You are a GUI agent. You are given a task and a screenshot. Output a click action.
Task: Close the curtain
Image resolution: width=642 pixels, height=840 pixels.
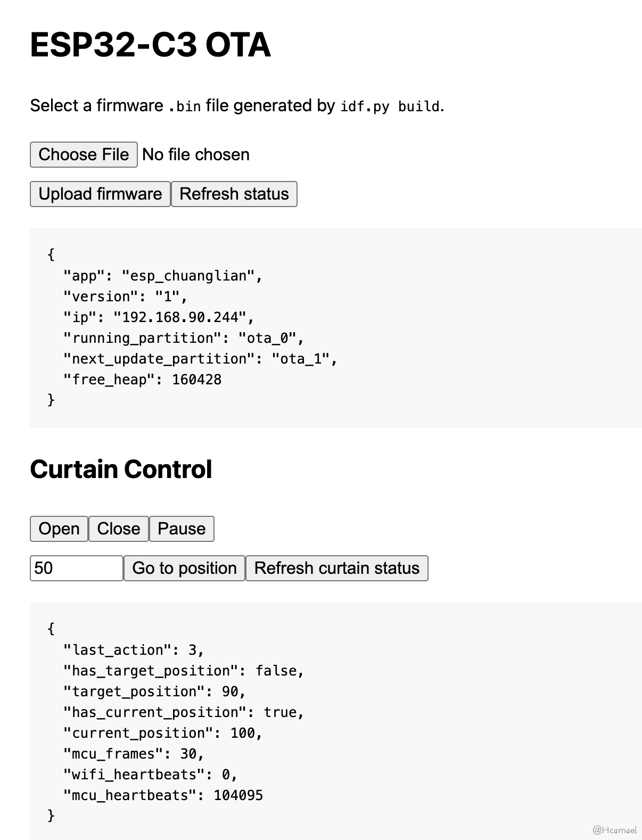click(119, 529)
